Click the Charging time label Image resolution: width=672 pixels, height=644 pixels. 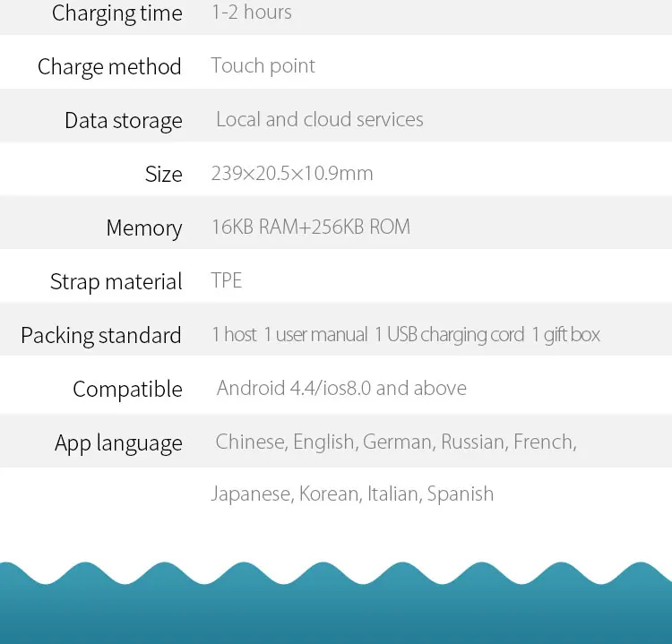tap(117, 13)
